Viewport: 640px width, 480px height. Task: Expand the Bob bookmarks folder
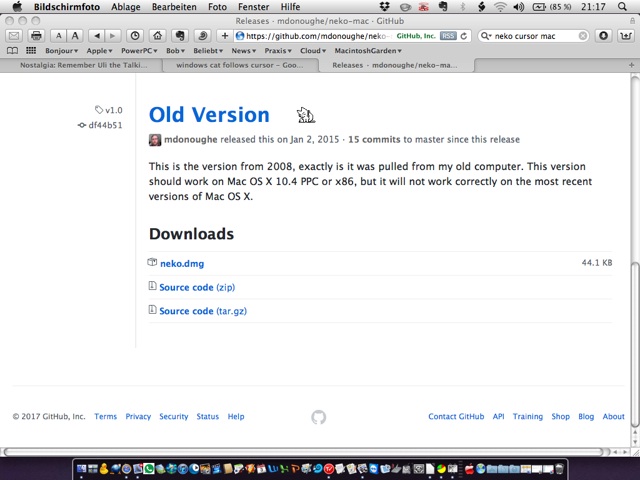tap(175, 51)
